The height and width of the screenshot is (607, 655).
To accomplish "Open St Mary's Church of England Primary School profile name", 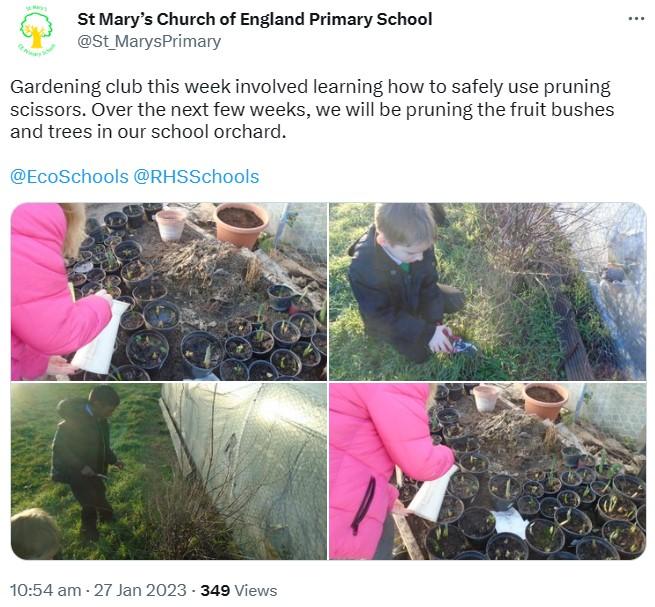I will (255, 20).
